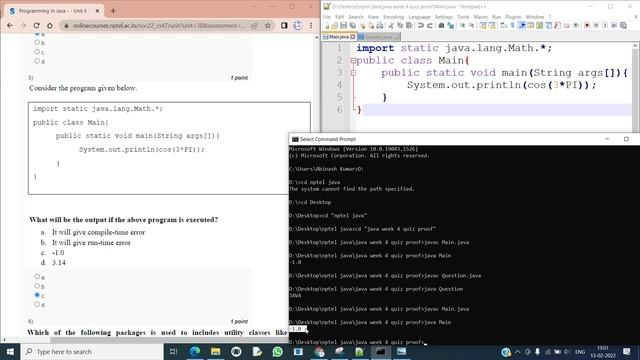640x360 pixels.
Task: Open the Edit menu in Notepad++
Action: point(340,17)
